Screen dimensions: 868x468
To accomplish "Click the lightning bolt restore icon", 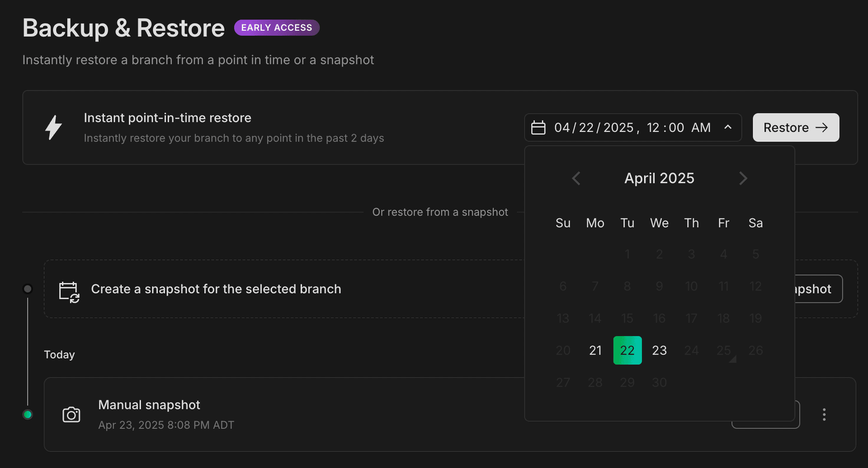I will point(54,127).
